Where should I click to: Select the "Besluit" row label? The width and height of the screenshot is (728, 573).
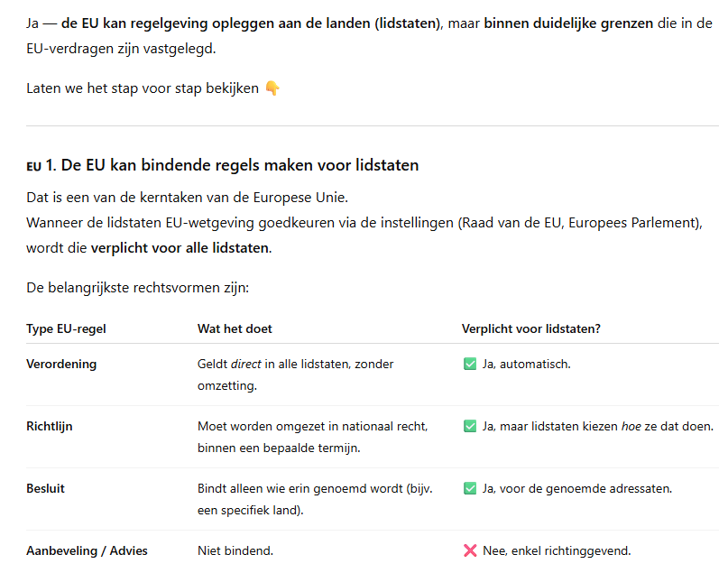click(46, 489)
